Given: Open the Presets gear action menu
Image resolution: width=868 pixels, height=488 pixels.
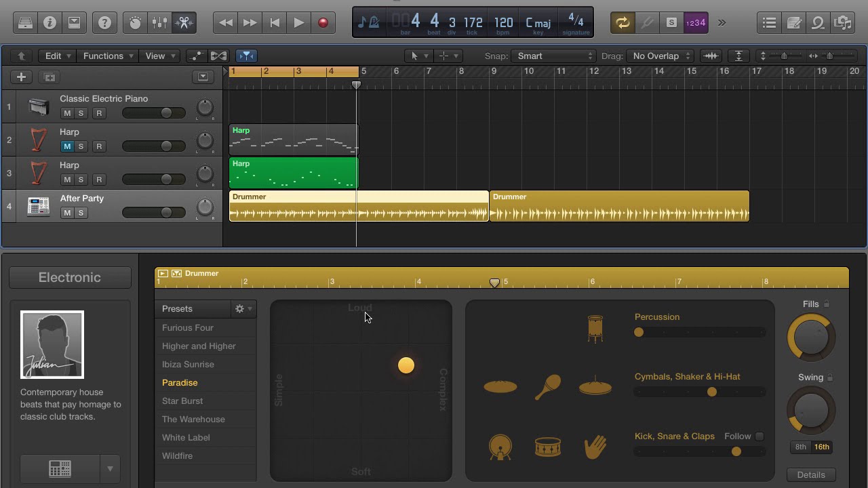Looking at the screenshot, I should 243,308.
